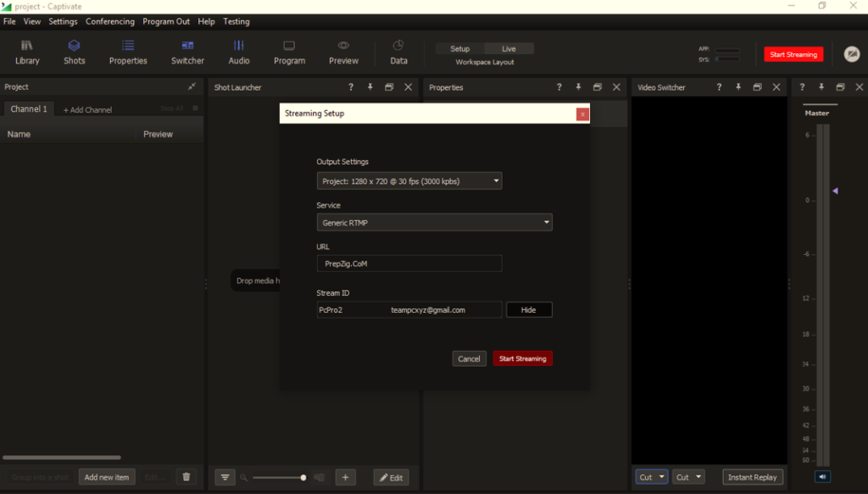
Task: Click the Stream ID input field
Action: (x=409, y=310)
